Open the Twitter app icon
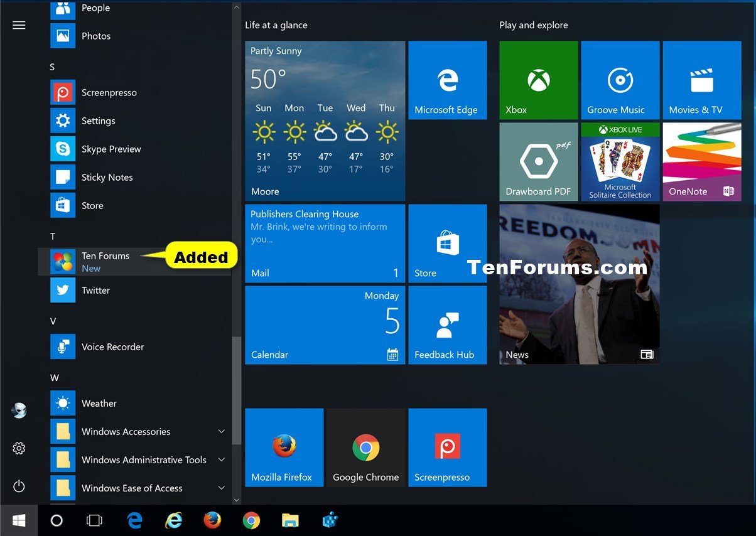The image size is (756, 536). coord(63,290)
